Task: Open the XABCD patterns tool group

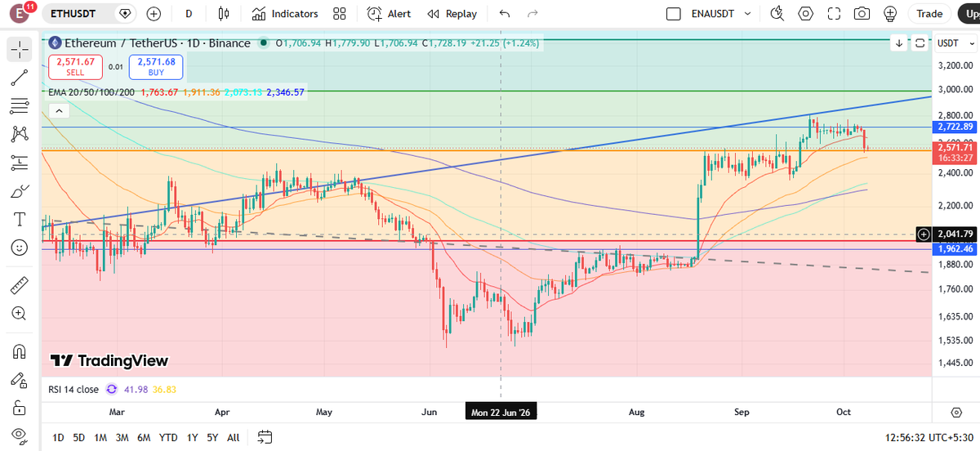Action: (20, 134)
